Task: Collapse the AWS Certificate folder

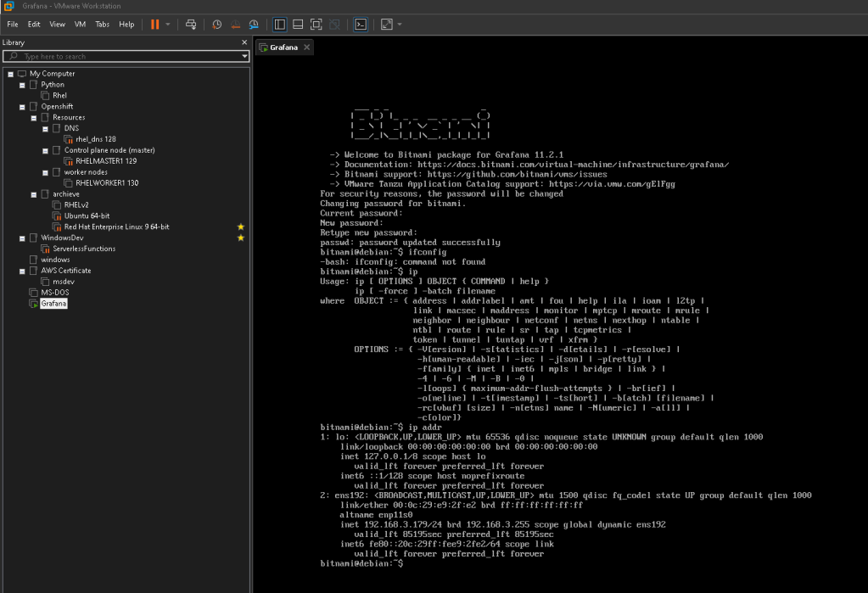Action: point(22,271)
